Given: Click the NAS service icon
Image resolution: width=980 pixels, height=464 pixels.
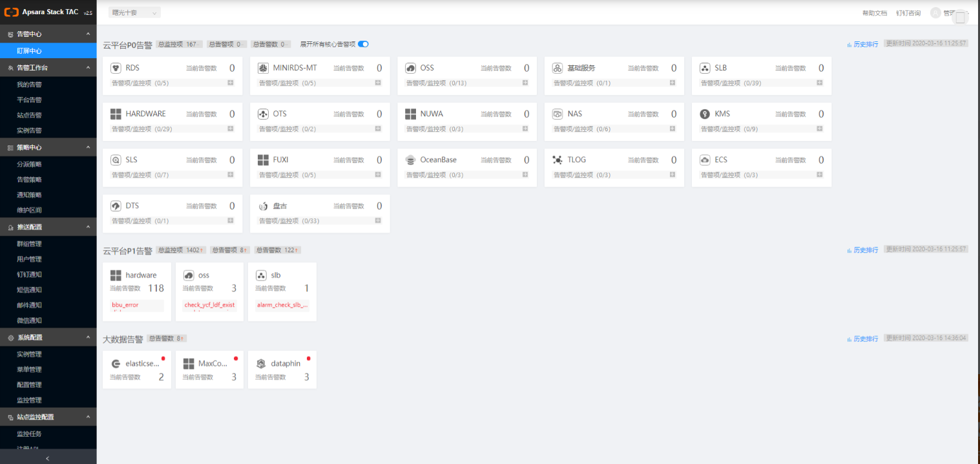Looking at the screenshot, I should click(558, 114).
